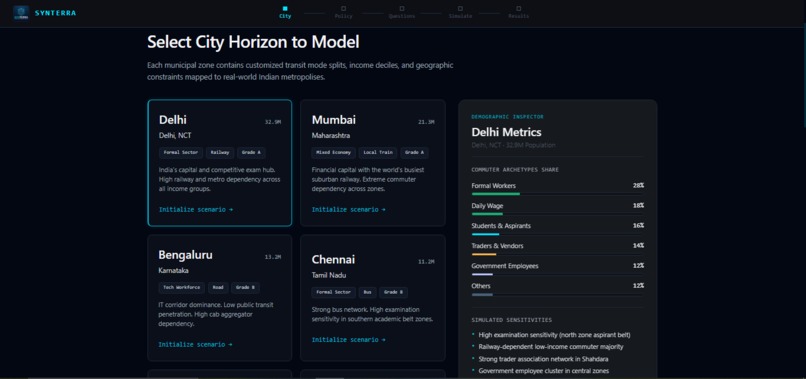
Task: Click the Karnataka subtitle on Bengaluru card
Action: point(173,270)
